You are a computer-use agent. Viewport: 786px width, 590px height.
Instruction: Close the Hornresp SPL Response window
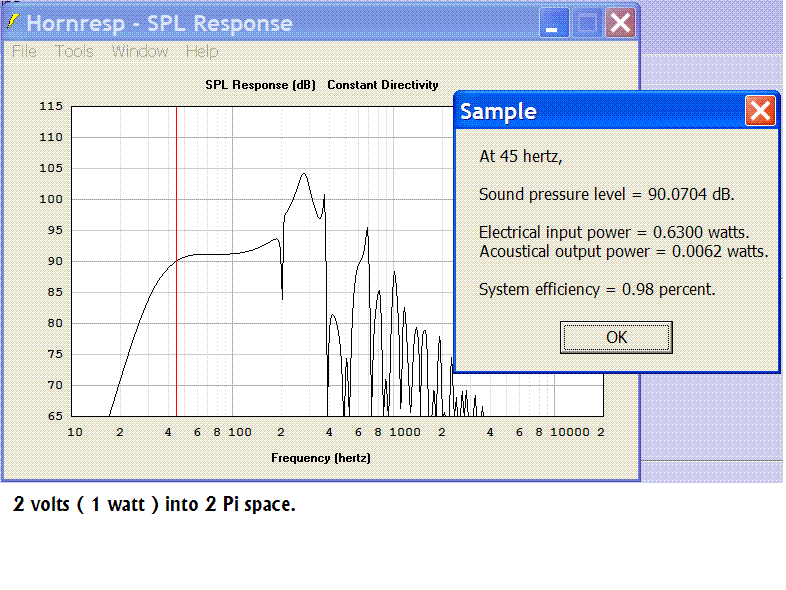(620, 23)
